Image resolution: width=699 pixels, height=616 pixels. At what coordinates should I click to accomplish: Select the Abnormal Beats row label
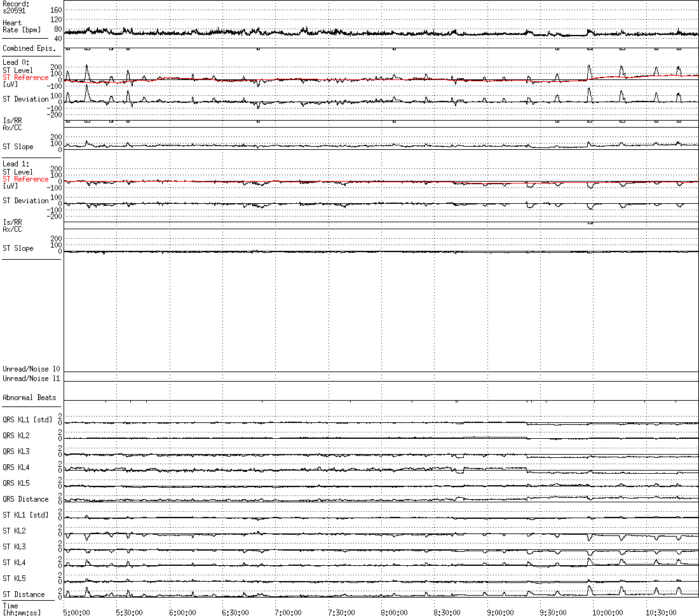(x=29, y=398)
